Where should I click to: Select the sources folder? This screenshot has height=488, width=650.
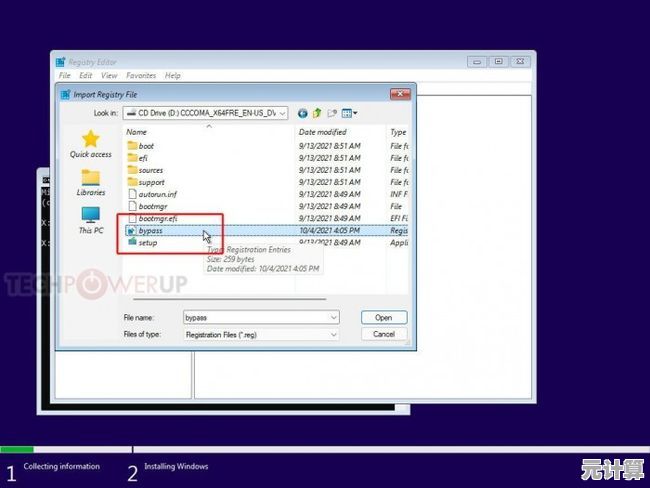tap(150, 170)
